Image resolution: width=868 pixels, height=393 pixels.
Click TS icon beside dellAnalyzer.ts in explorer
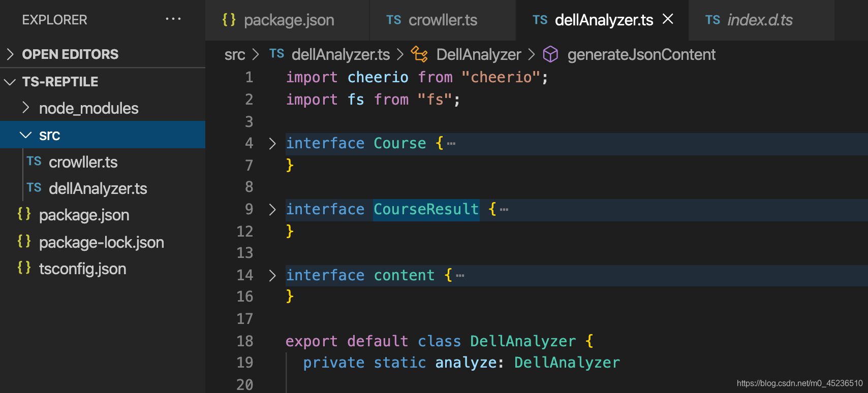tap(34, 188)
